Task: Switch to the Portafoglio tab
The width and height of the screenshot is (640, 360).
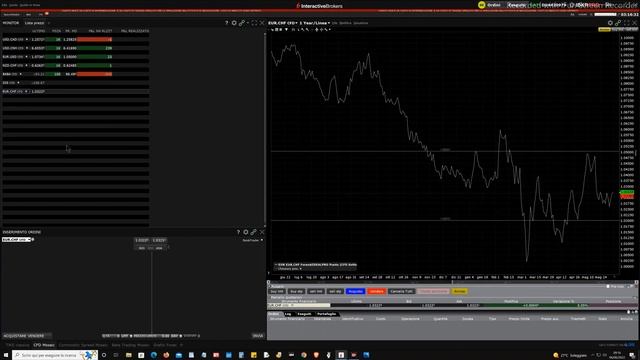Action: tap(327, 314)
